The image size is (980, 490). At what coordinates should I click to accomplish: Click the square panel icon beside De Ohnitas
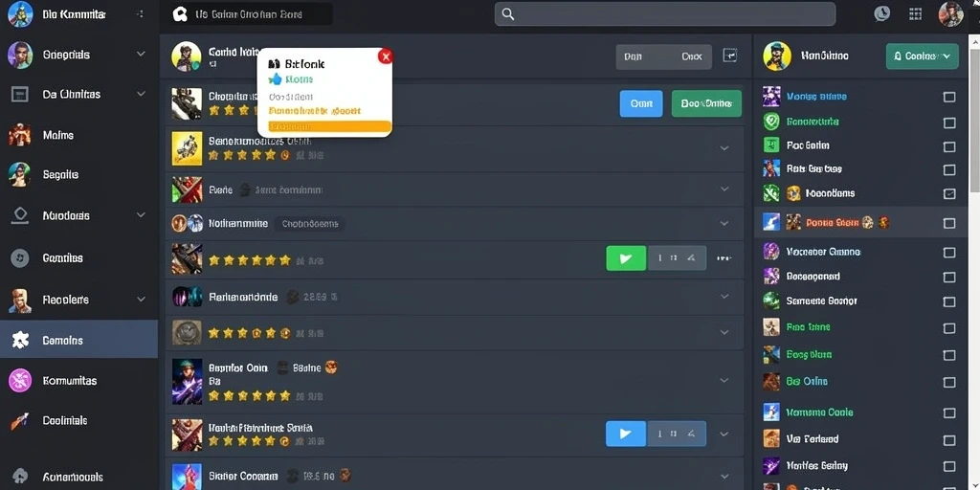[x=20, y=95]
